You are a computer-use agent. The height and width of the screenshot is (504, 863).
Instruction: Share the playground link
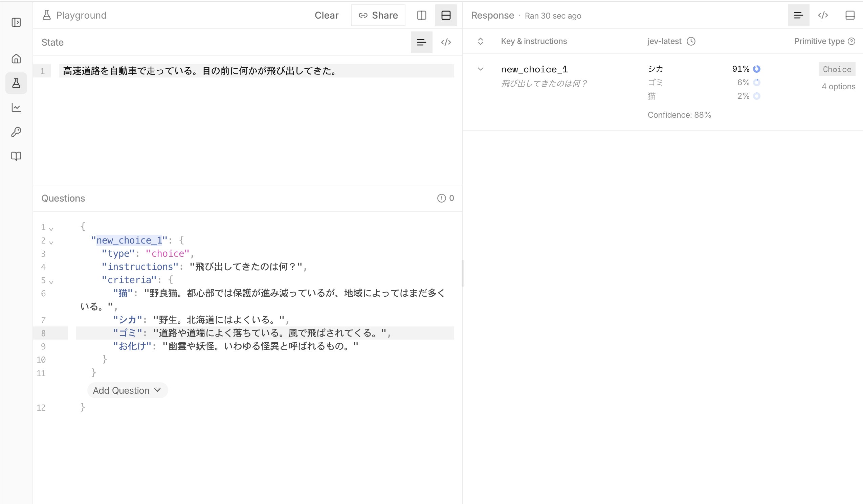378,16
